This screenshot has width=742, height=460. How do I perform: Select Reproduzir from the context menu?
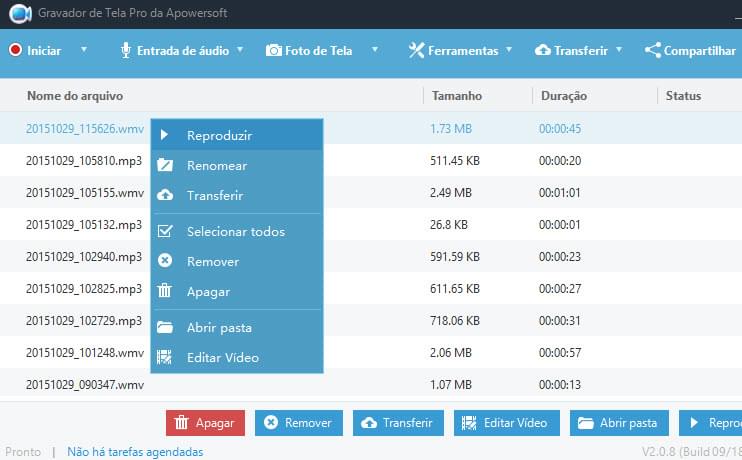(219, 135)
